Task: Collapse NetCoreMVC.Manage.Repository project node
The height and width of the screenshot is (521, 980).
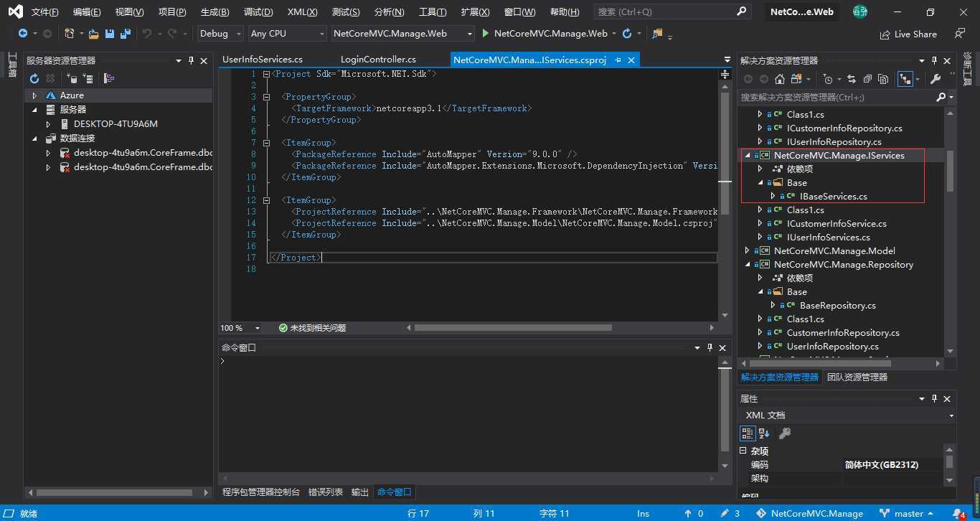Action: click(x=748, y=265)
